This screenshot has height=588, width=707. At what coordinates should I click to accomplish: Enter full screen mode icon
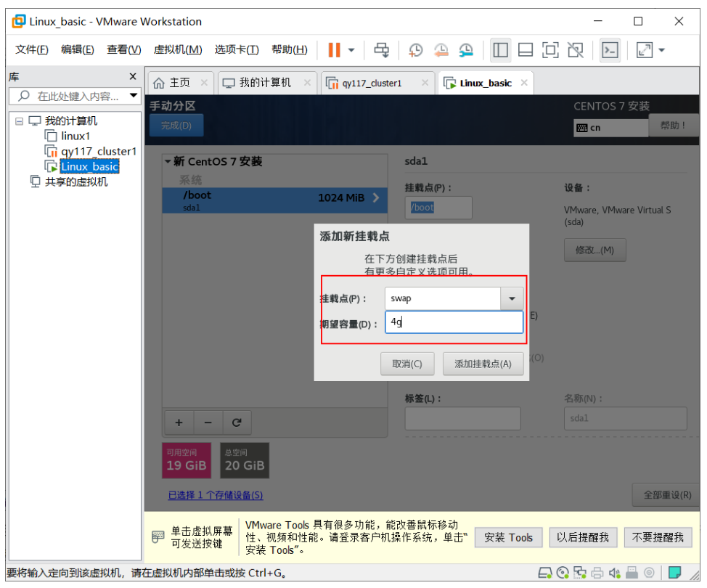(550, 49)
